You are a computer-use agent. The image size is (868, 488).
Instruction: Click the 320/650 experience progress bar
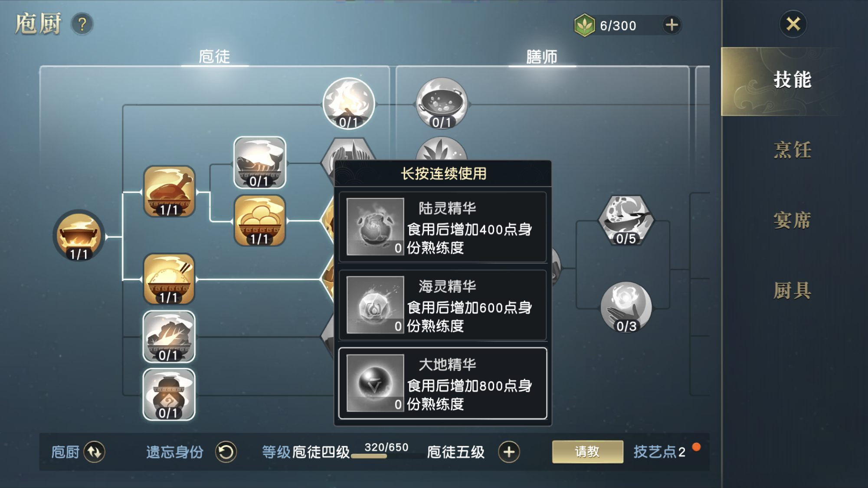pyautogui.click(x=387, y=455)
